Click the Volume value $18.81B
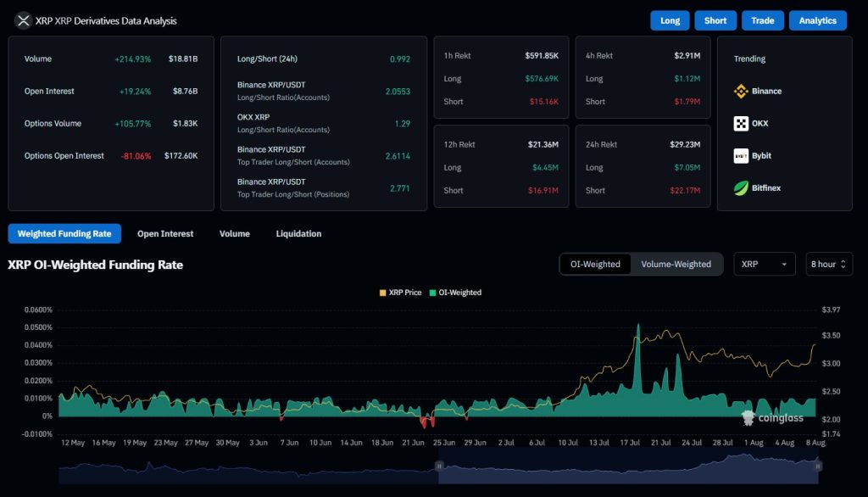Screen dimensions: 868x497 183,59
